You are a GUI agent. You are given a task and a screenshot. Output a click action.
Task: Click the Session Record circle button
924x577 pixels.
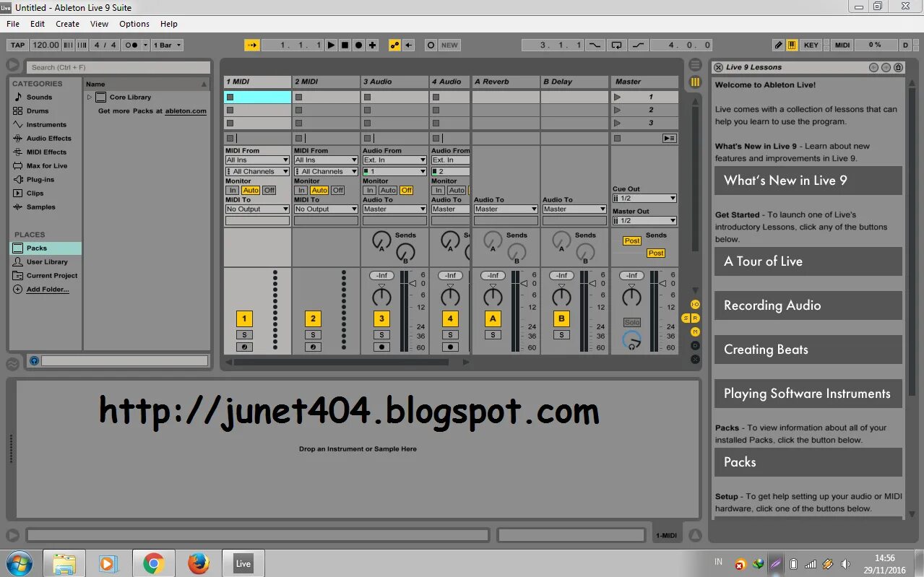431,45
